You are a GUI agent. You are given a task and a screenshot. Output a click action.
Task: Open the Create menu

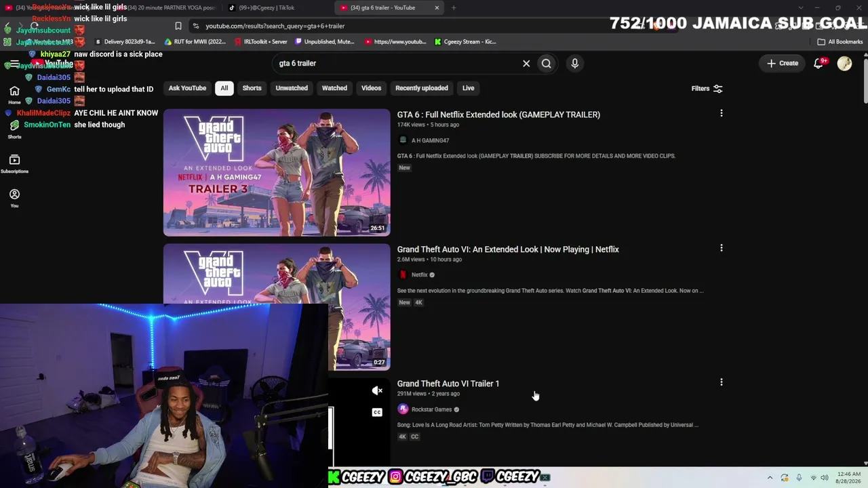coord(783,63)
